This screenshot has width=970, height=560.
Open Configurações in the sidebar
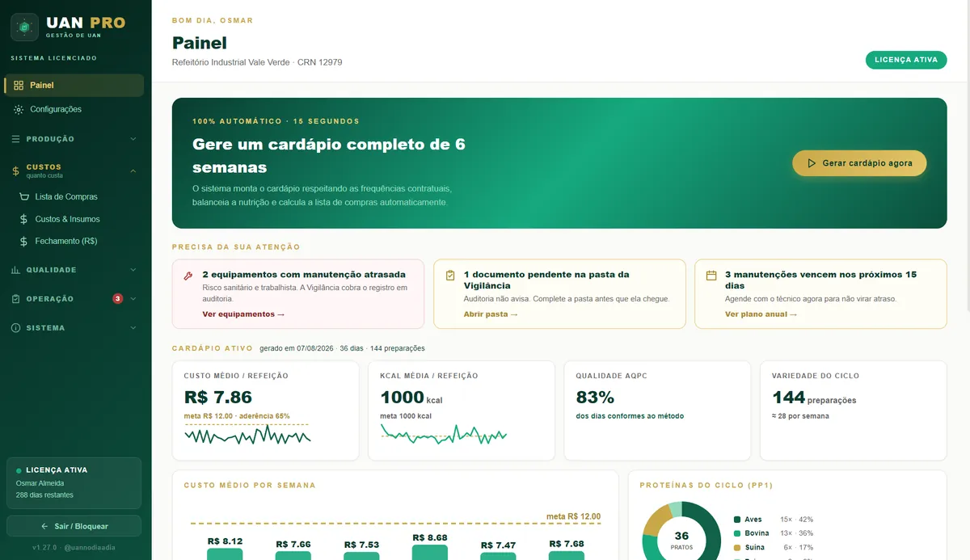point(74,110)
